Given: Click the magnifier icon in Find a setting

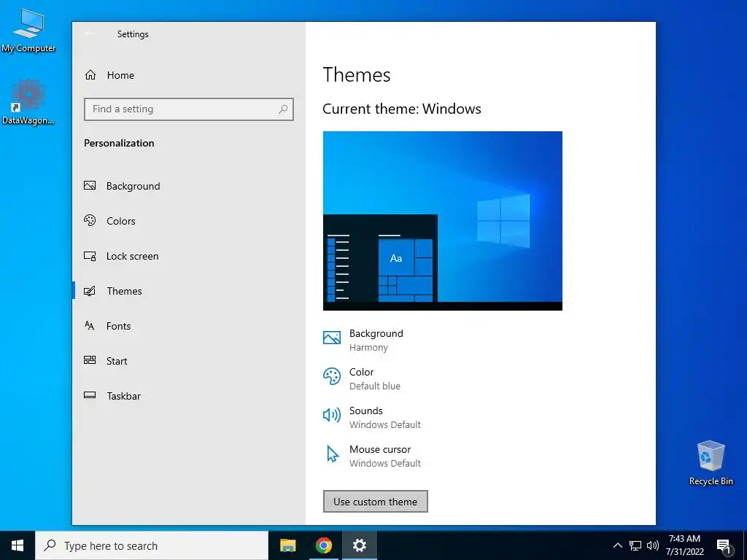Looking at the screenshot, I should pos(283,109).
